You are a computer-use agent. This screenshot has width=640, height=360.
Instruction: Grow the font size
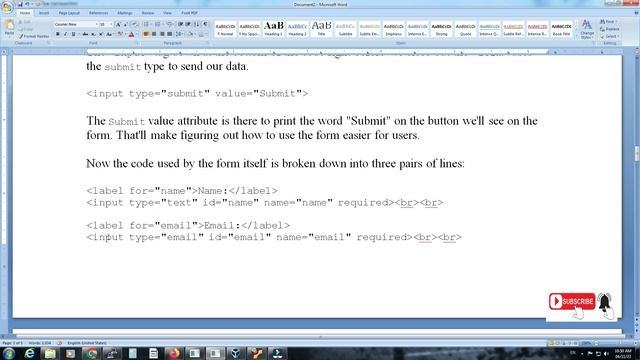pyautogui.click(x=118, y=24)
